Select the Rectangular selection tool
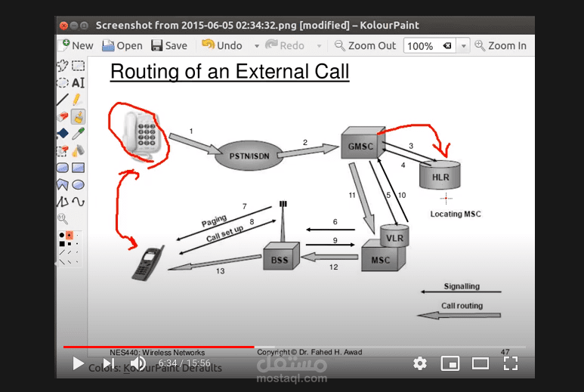Image resolution: width=584 pixels, height=392 pixels. (79, 66)
